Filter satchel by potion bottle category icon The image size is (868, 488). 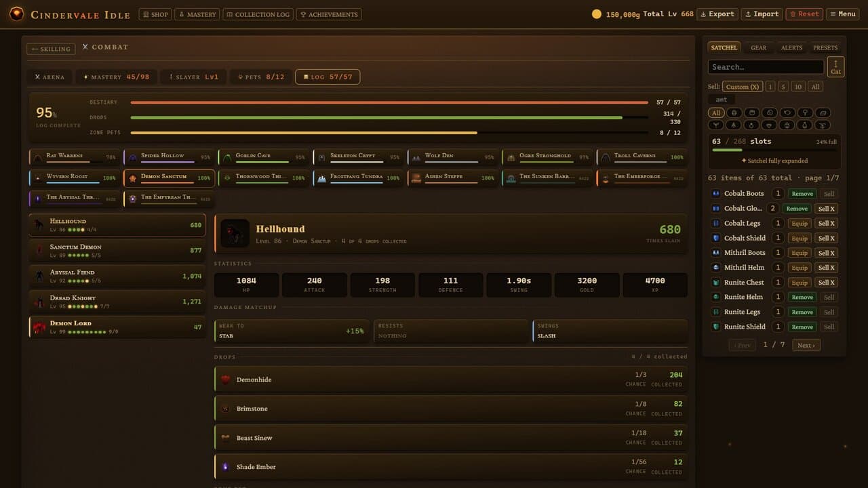pyautogui.click(x=804, y=125)
